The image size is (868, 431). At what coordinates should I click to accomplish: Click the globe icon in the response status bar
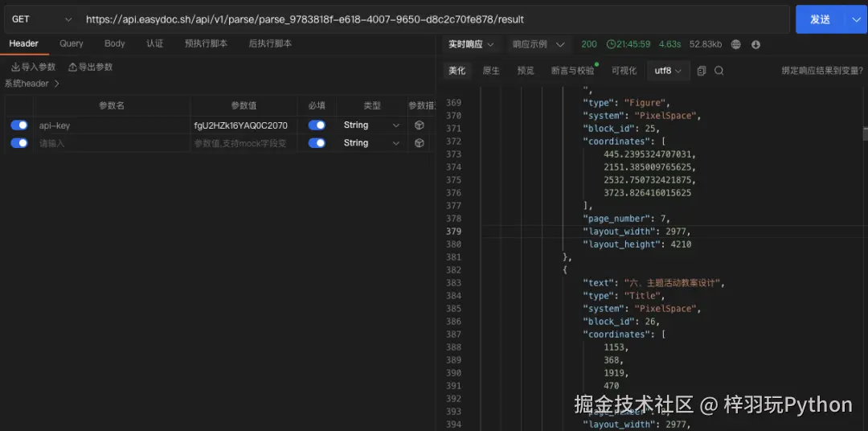[736, 44]
